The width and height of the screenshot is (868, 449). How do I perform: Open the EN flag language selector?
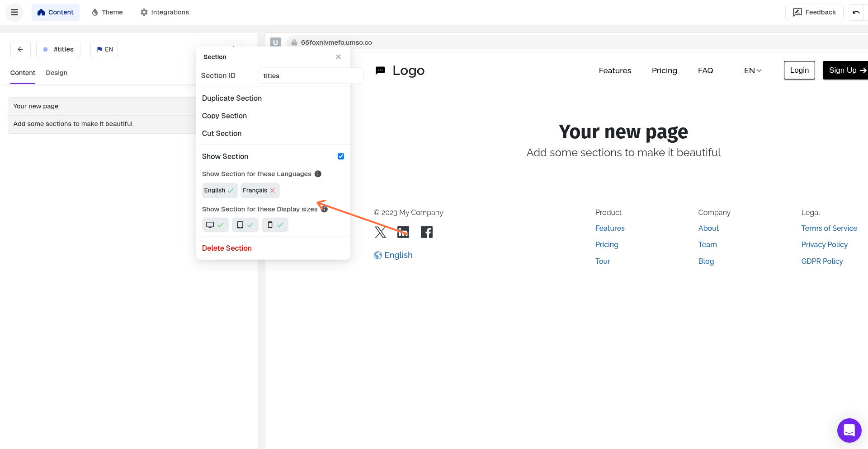click(x=104, y=49)
